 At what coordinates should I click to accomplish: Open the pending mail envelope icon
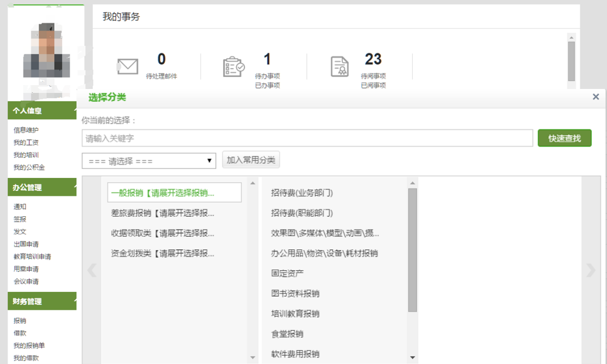[x=128, y=66]
